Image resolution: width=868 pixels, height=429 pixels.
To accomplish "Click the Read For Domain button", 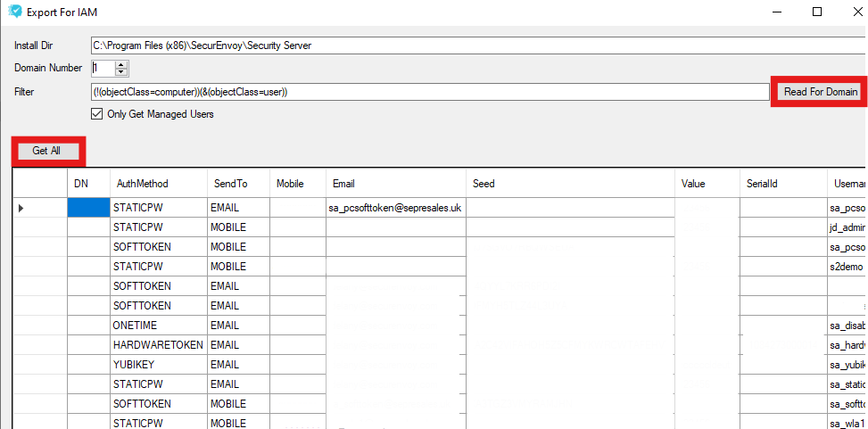I will [x=821, y=92].
